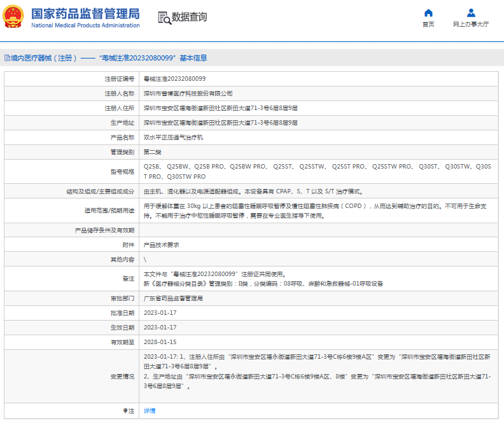Click National Medical Products Administration subtitle
Viewport: 504px width, 423px height.
tap(85, 25)
